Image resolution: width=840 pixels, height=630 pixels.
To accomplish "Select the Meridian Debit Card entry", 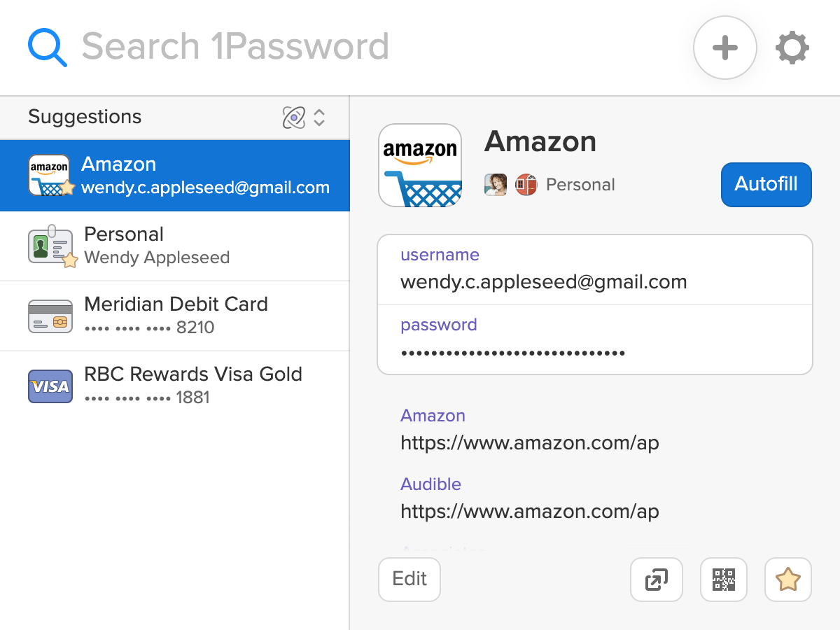I will pos(174,316).
